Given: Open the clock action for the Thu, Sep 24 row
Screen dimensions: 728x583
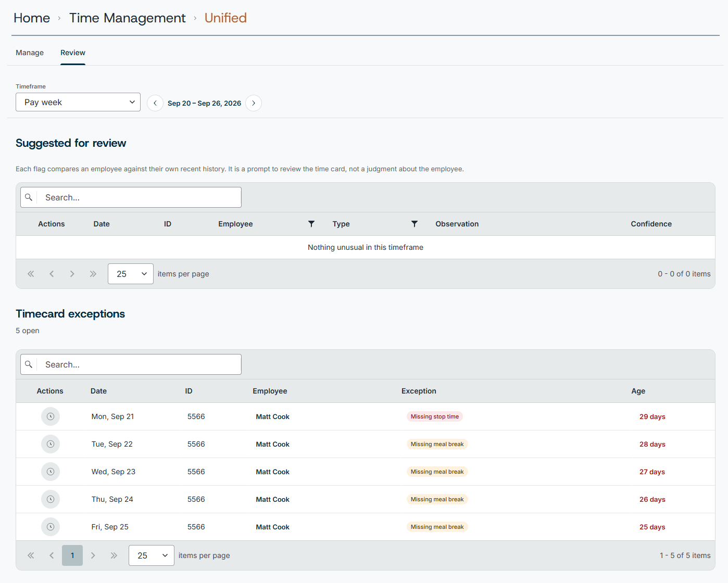Looking at the screenshot, I should click(x=51, y=499).
